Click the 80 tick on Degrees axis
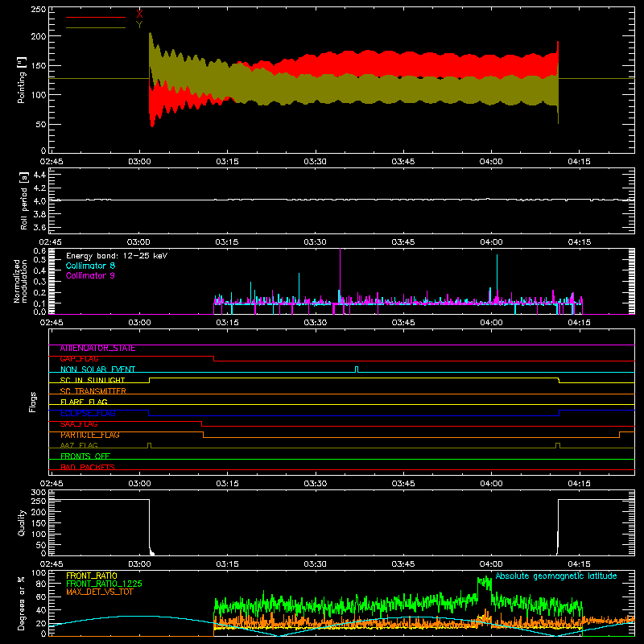 tap(41, 584)
